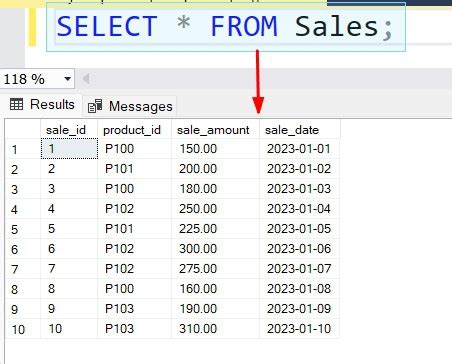
Task: Click the Results grid icon
Action: pos(17,104)
